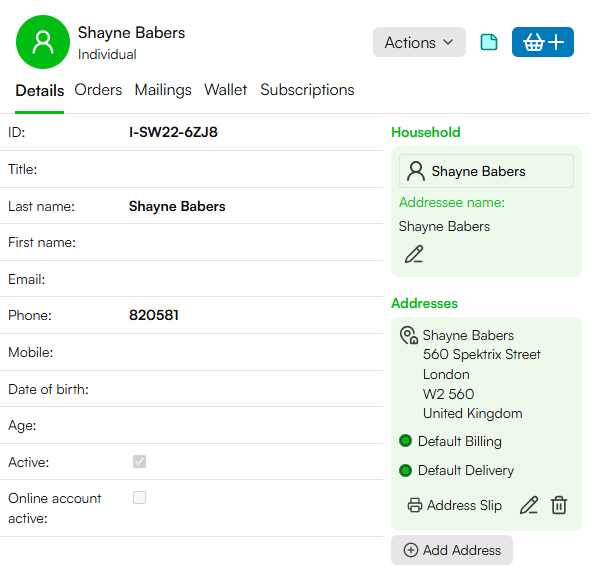Click the edit address pencil icon

point(529,505)
